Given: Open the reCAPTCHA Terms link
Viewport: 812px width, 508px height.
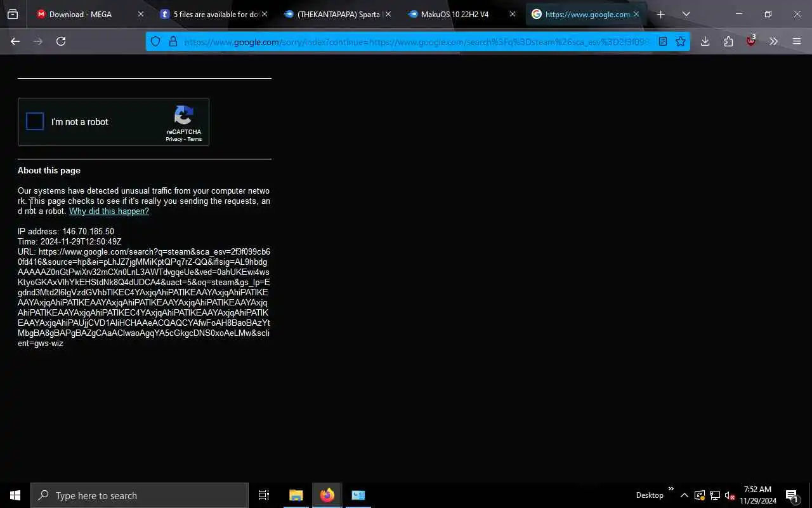Looking at the screenshot, I should 194,139.
